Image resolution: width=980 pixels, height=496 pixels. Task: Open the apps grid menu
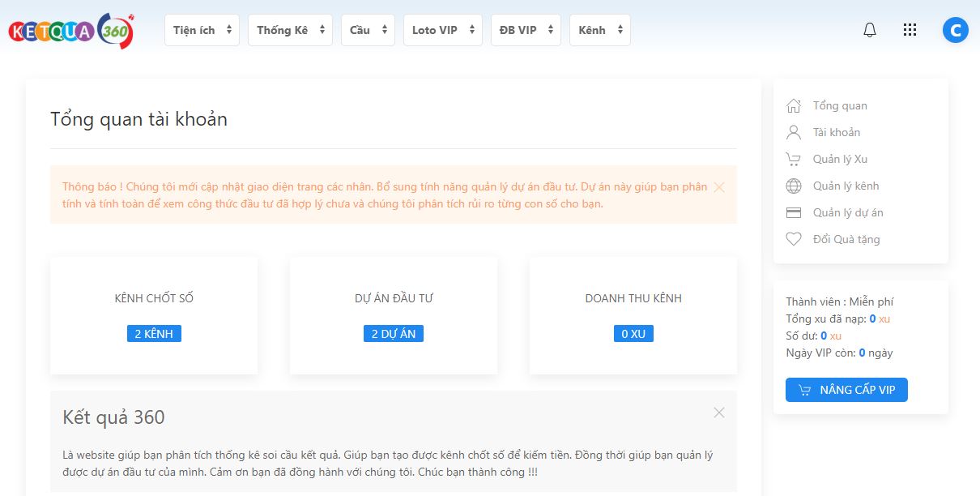910,30
